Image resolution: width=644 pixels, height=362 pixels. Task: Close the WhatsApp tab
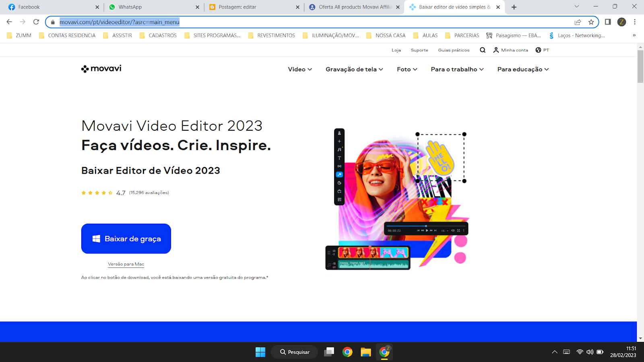point(197,7)
